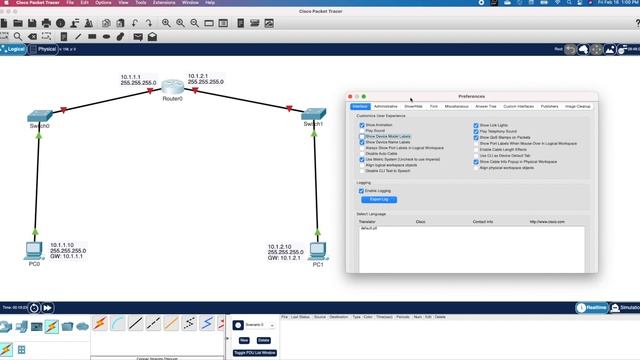The width and height of the screenshot is (640, 360).
Task: Open the Custom Interfaces tab
Action: pyautogui.click(x=518, y=107)
